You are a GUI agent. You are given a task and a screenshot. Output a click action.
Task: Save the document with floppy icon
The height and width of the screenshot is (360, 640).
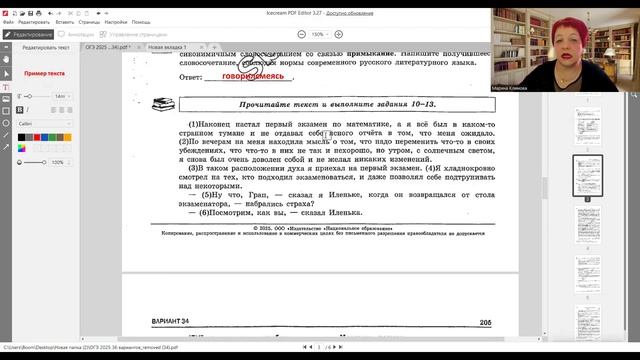tap(30, 13)
